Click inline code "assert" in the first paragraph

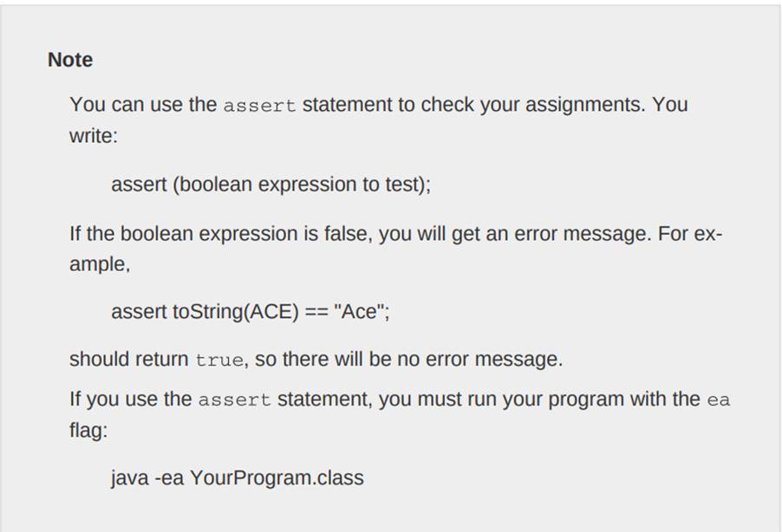pos(259,106)
